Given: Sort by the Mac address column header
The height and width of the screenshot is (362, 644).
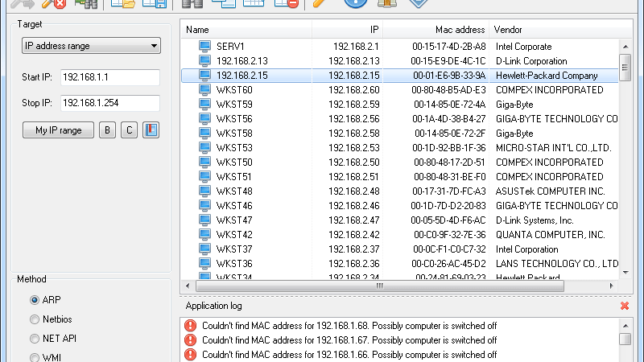Looking at the screenshot, I should click(x=460, y=30).
